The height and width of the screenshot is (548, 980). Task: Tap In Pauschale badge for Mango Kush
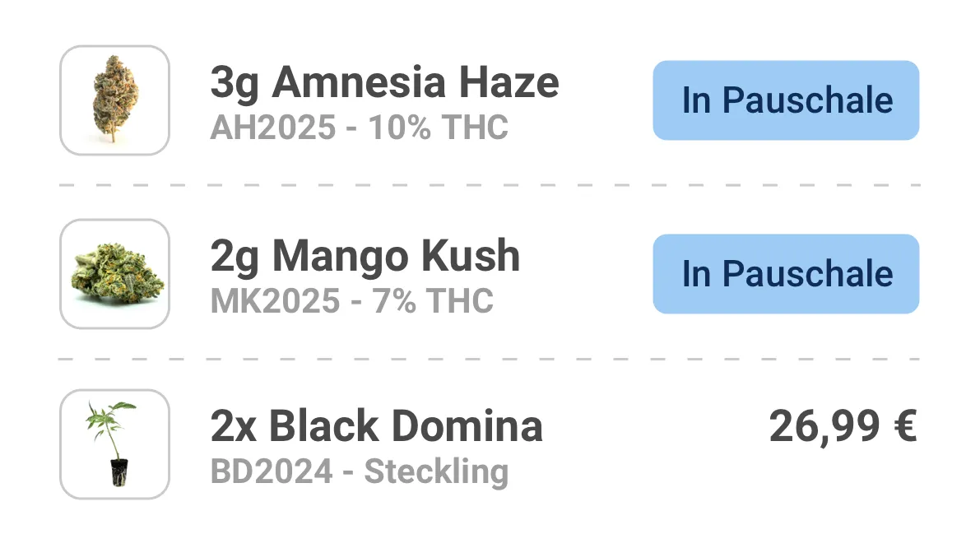[787, 274]
